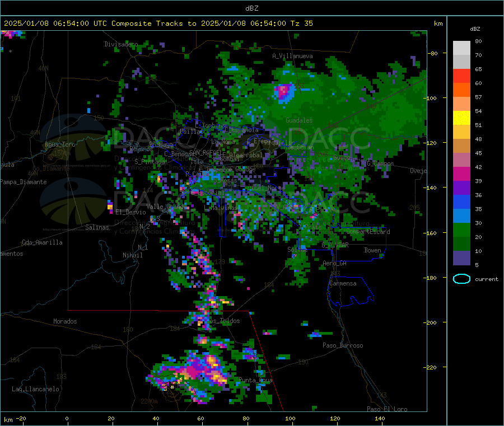
Task: Click the 'El_Desvio' place label
Action: pos(130,212)
